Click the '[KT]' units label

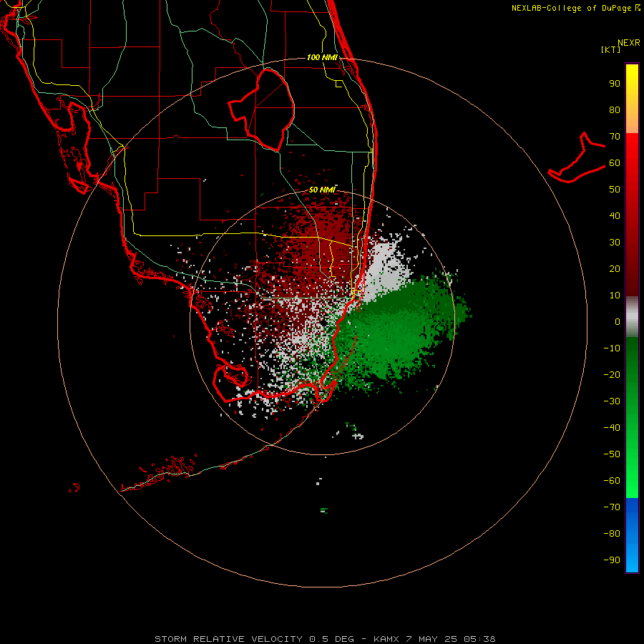(x=611, y=49)
